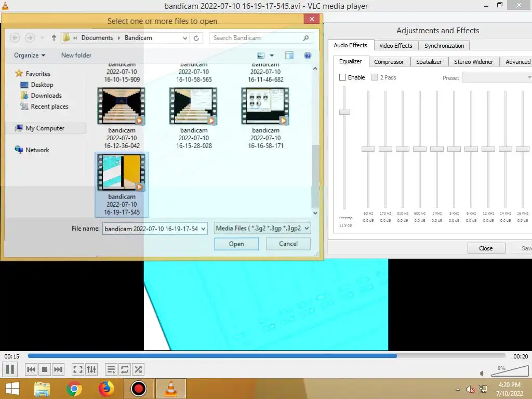The image size is (532, 399).
Task: Open Bandicam recorder from taskbar
Action: (x=138, y=389)
